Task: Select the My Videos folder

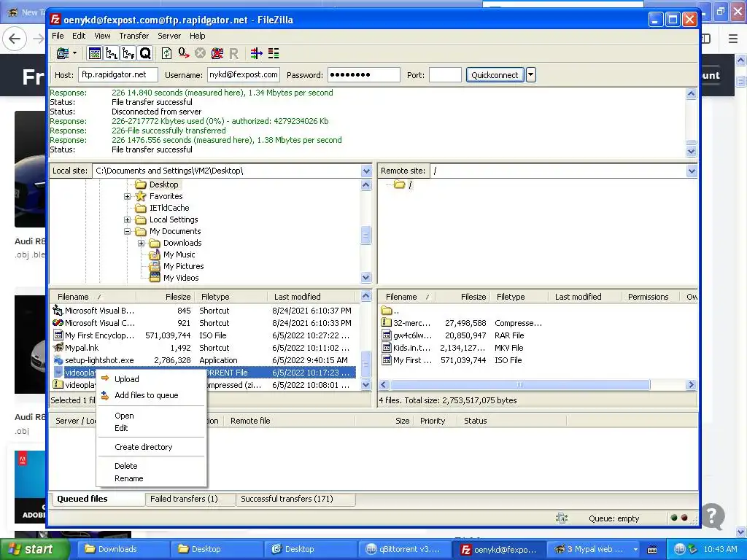Action: coord(181,278)
